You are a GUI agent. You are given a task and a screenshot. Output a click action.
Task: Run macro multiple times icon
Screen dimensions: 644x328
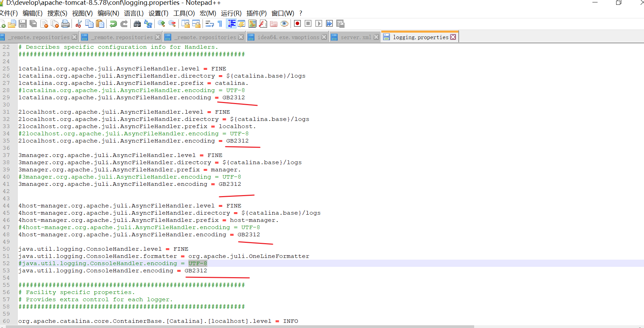click(x=329, y=24)
